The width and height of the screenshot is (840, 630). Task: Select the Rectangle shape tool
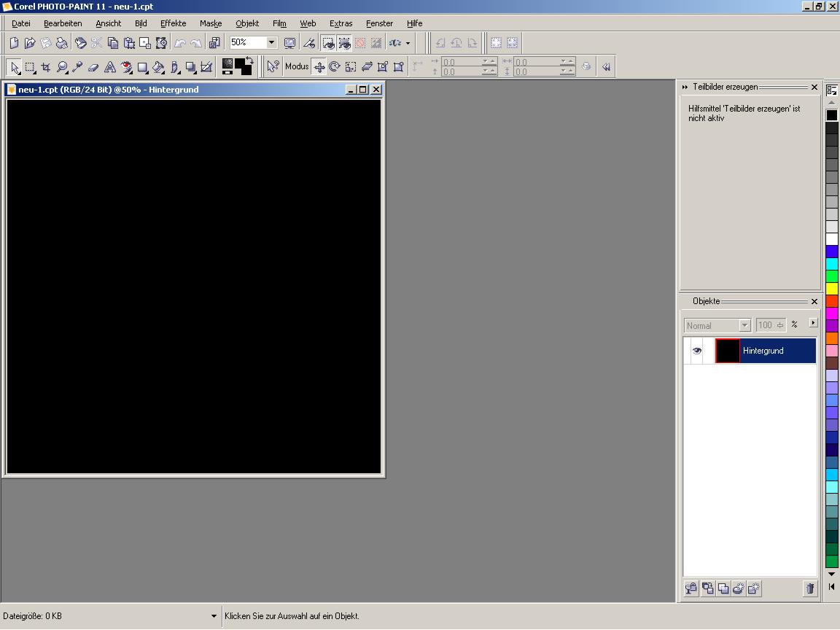142,67
